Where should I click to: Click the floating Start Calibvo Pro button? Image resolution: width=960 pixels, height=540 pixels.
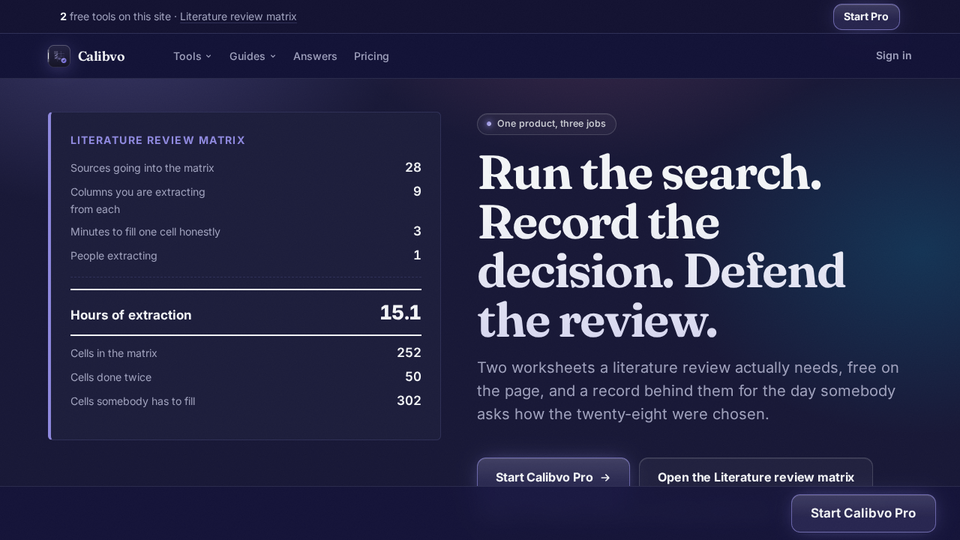coord(863,513)
